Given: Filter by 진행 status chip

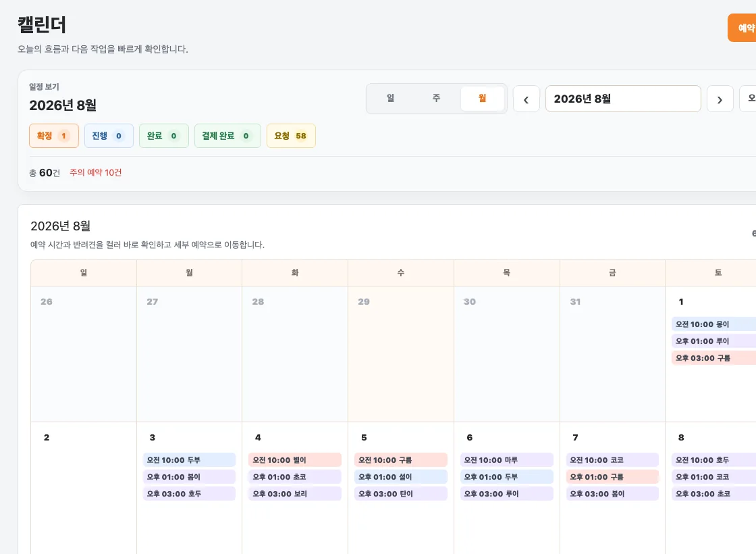Looking at the screenshot, I should pyautogui.click(x=109, y=136).
